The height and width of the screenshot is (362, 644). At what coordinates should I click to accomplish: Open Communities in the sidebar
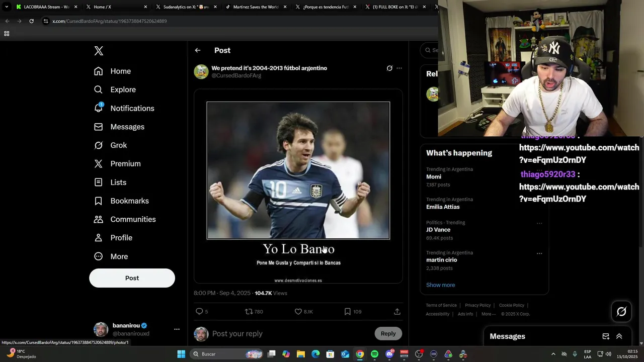pyautogui.click(x=125, y=219)
